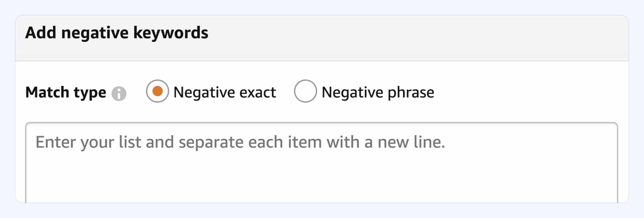The image size is (644, 218).
Task: Click the 'Negative exact' label text
Action: click(225, 92)
